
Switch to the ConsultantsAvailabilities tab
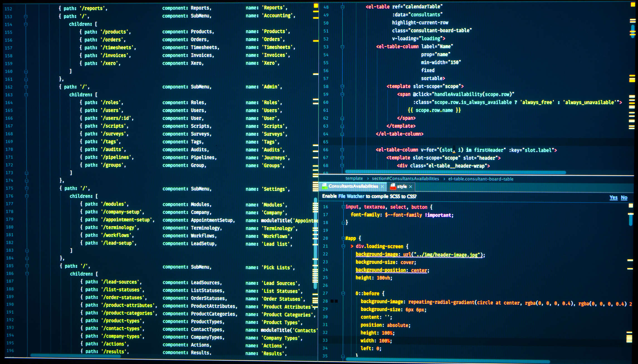[353, 186]
